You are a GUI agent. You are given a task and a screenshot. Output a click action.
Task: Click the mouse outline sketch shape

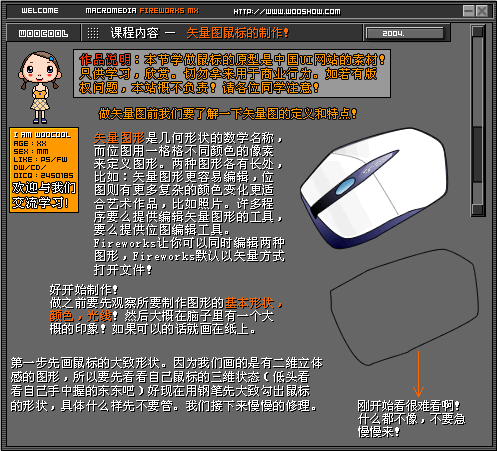click(404, 307)
